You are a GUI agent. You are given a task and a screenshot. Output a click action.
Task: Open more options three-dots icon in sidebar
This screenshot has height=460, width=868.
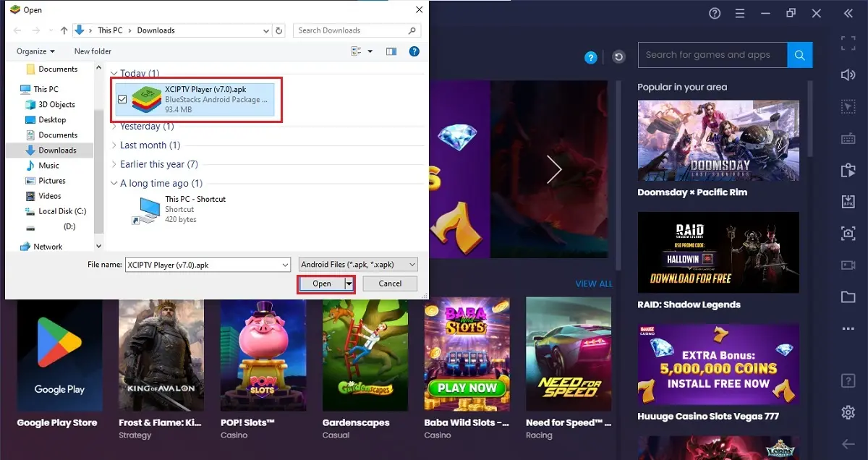(x=848, y=329)
